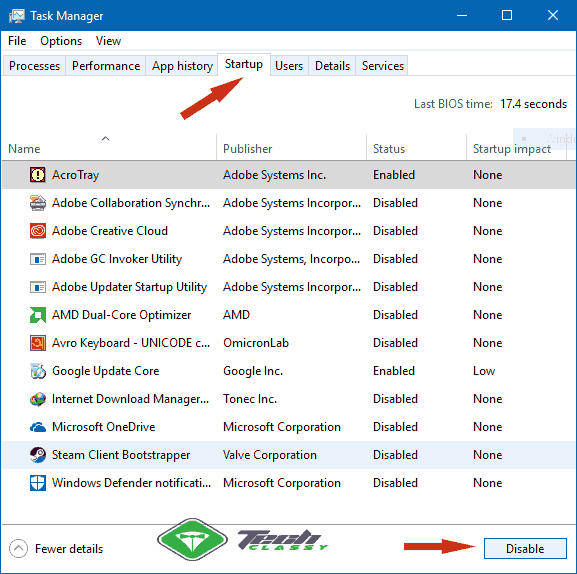Click the AMD publisher cell

236,315
